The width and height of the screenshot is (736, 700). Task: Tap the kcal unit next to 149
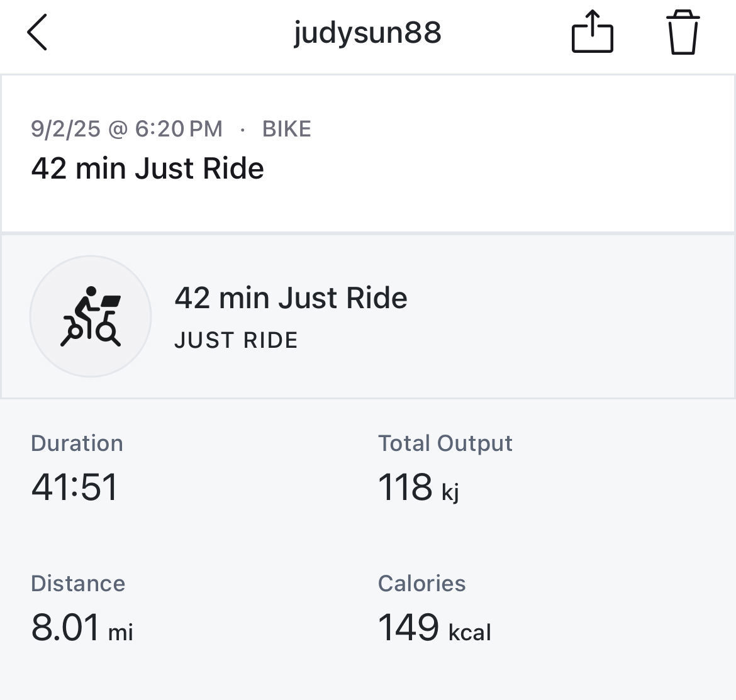pos(470,632)
